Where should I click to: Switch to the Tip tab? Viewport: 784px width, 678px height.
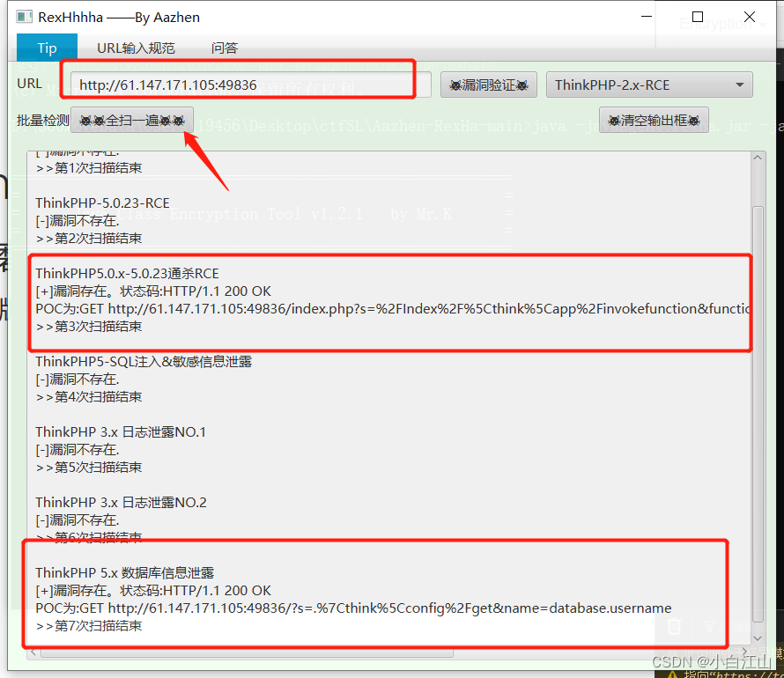click(47, 48)
